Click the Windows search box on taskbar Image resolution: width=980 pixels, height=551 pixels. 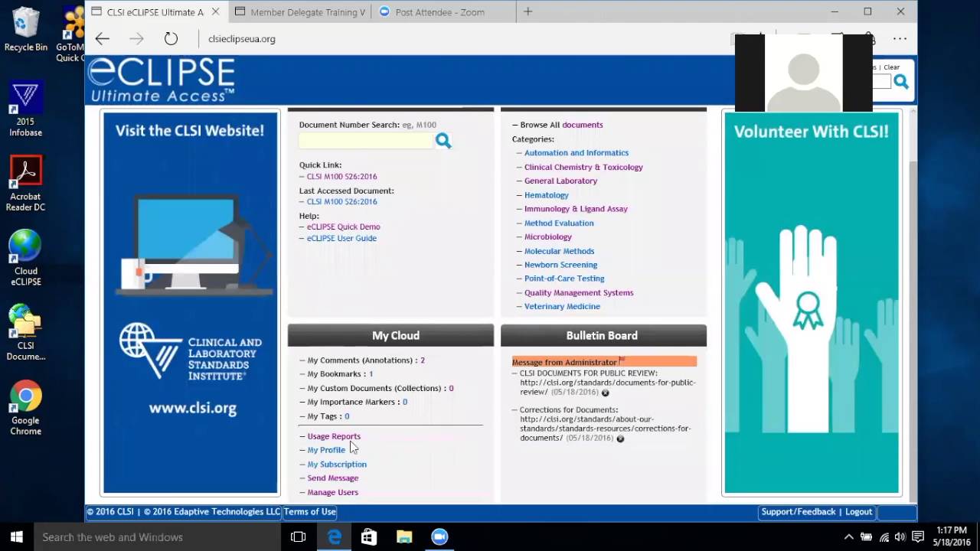click(158, 536)
